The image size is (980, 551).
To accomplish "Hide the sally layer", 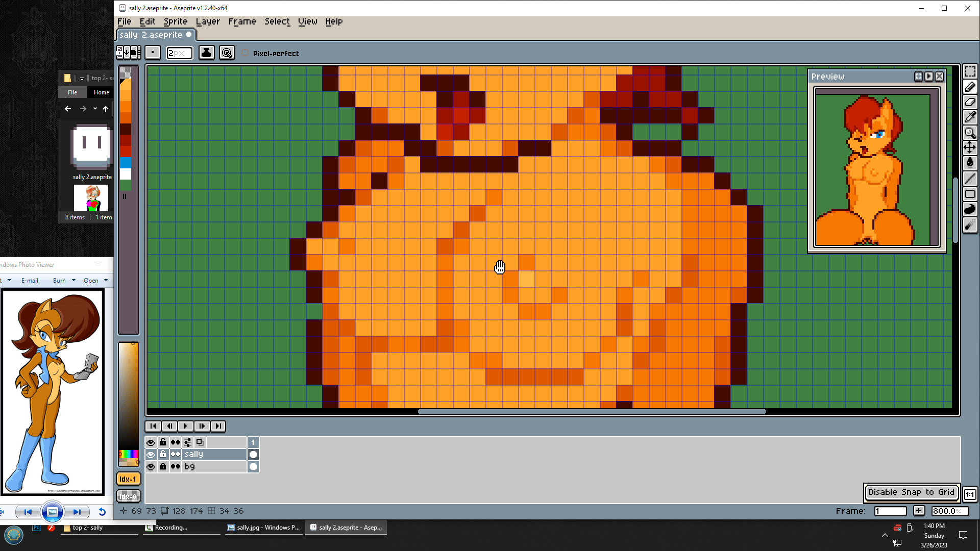I will coord(151,455).
